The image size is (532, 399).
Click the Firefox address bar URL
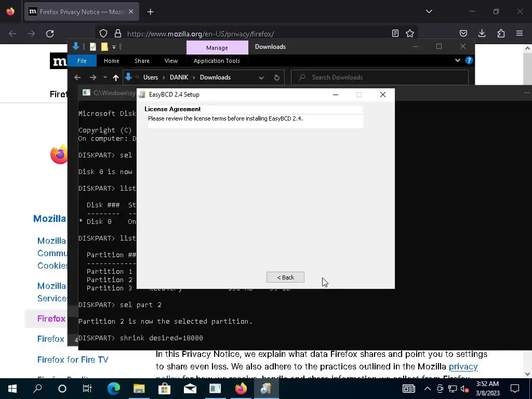click(201, 34)
